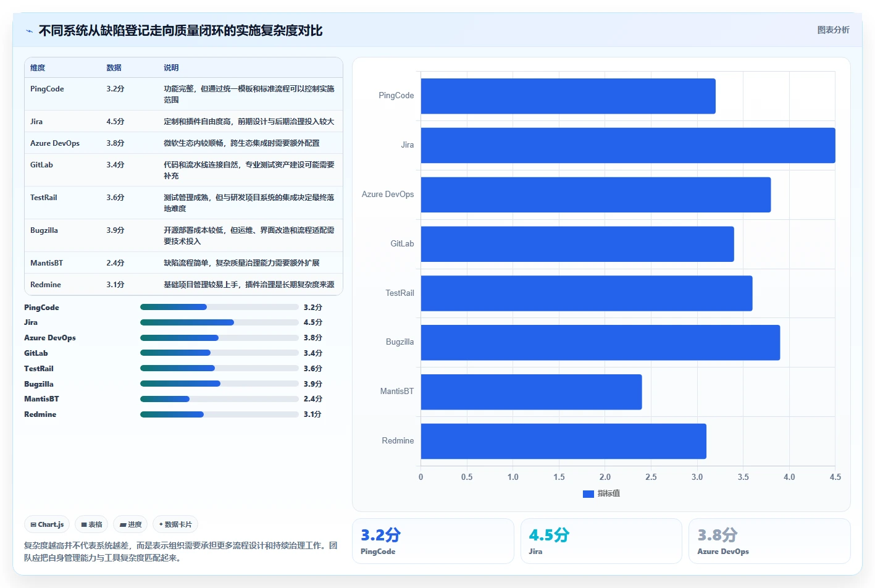Click the PingCode chart bar
The height and width of the screenshot is (588, 875).
pyautogui.click(x=568, y=96)
